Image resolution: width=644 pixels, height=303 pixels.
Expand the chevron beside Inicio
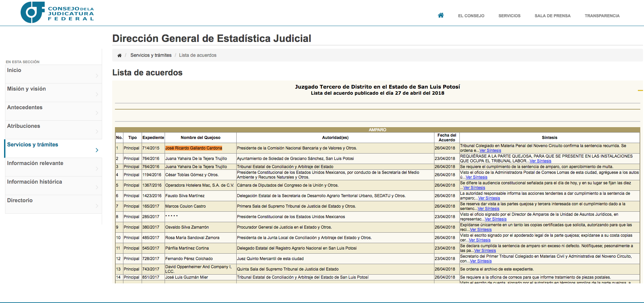(x=97, y=76)
